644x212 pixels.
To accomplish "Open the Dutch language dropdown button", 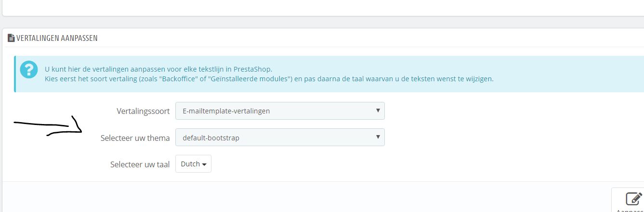I will (x=193, y=164).
